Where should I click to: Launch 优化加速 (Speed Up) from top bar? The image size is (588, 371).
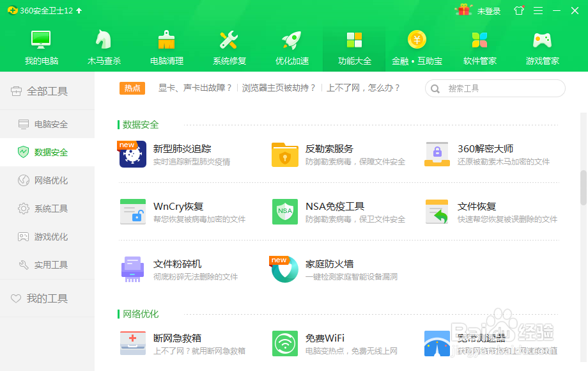tap(291, 45)
